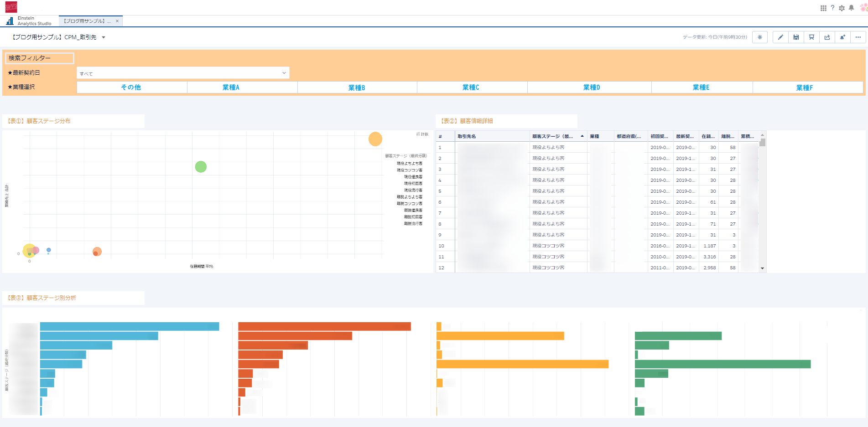Viewport: 868px width, 427px height.
Task: Click the large green bubble in scatter chart
Action: pos(201,167)
